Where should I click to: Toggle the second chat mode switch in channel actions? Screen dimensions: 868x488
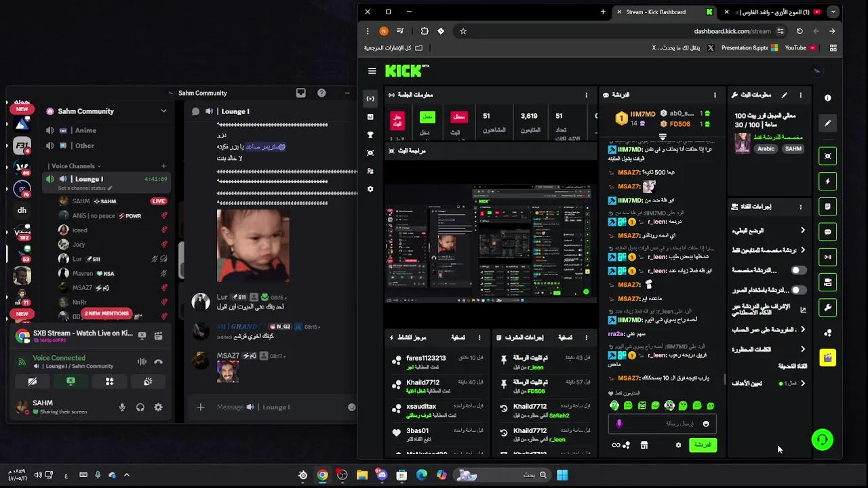(x=798, y=290)
